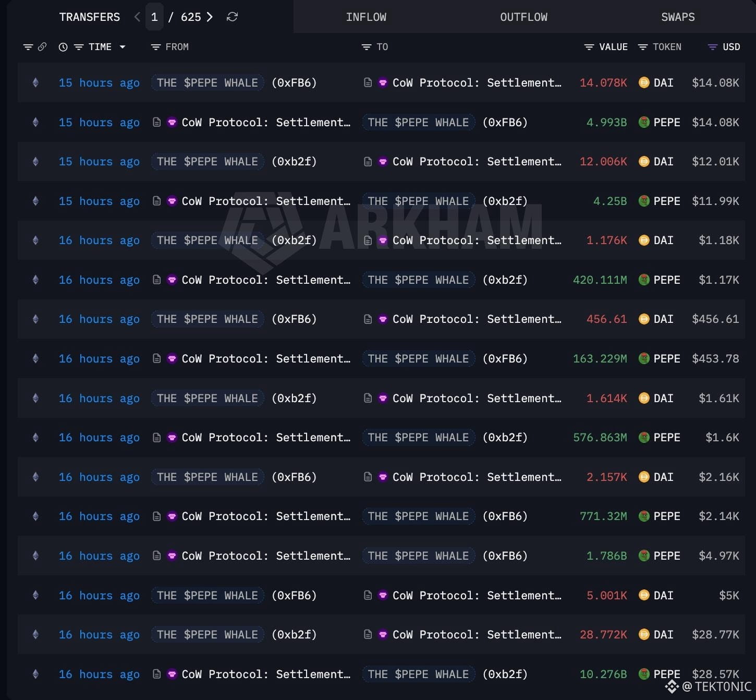Click the CoW Protocol logo in the 4.25B PEPE row
Image resolution: width=756 pixels, height=700 pixels.
pyautogui.click(x=172, y=201)
